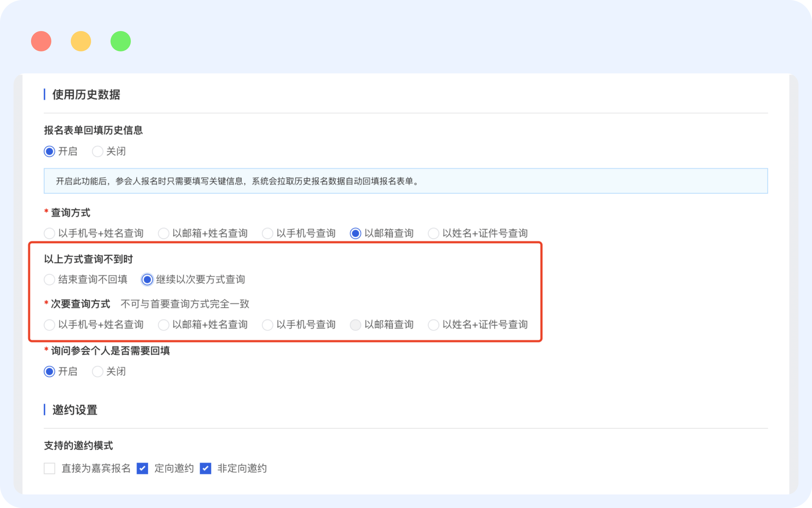Click the 报名表单回填历史信息 label
812x508 pixels.
pyautogui.click(x=93, y=130)
